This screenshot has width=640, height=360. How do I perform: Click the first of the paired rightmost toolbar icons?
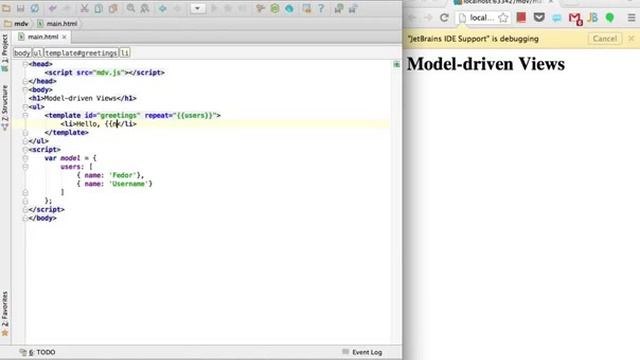(338, 8)
